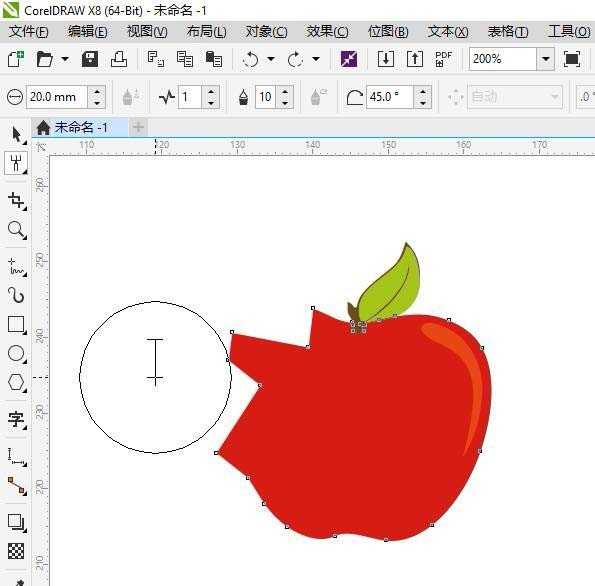595x586 pixels.
Task: Select the Ellipse tool
Action: coord(17,353)
